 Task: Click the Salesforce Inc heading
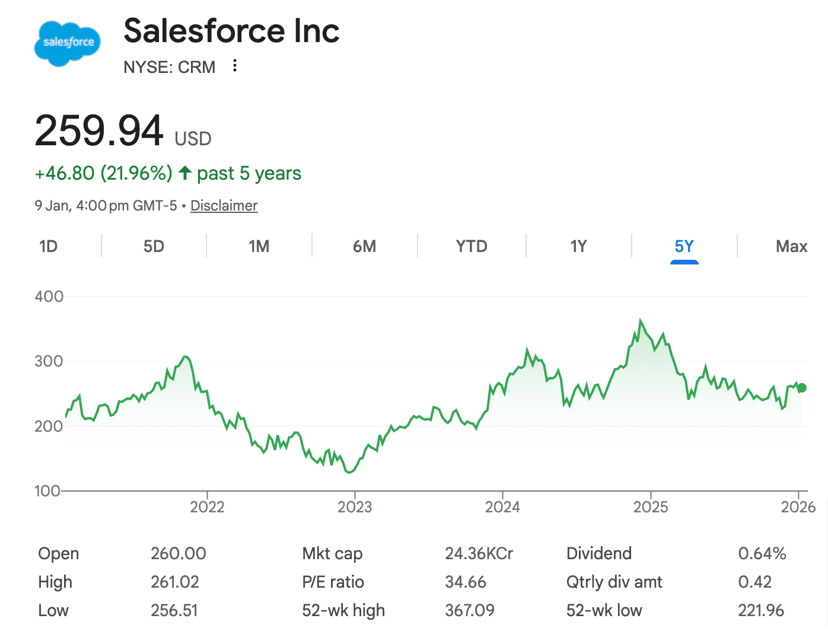pos(231,31)
